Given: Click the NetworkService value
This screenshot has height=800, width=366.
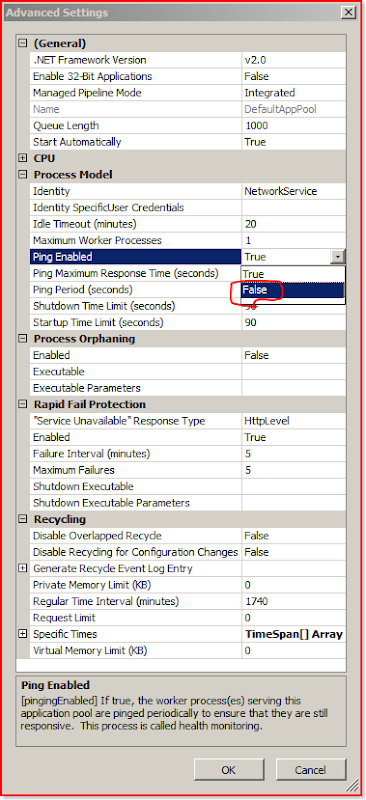Looking at the screenshot, I should coord(294,191).
